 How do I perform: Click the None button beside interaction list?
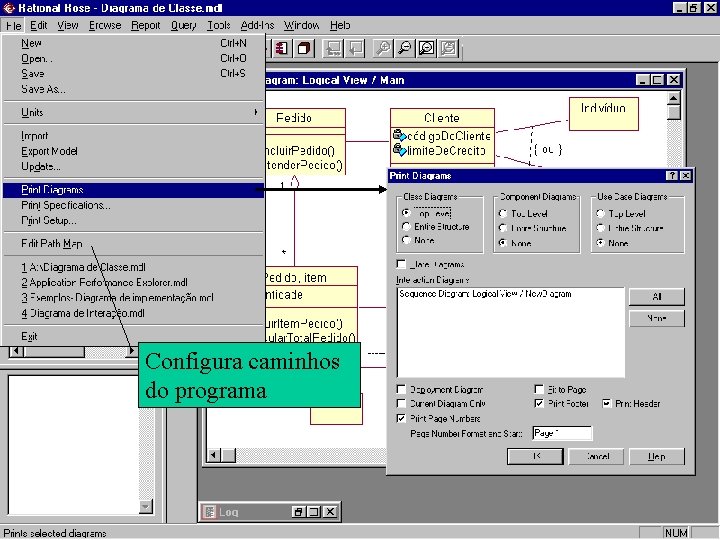[657, 318]
